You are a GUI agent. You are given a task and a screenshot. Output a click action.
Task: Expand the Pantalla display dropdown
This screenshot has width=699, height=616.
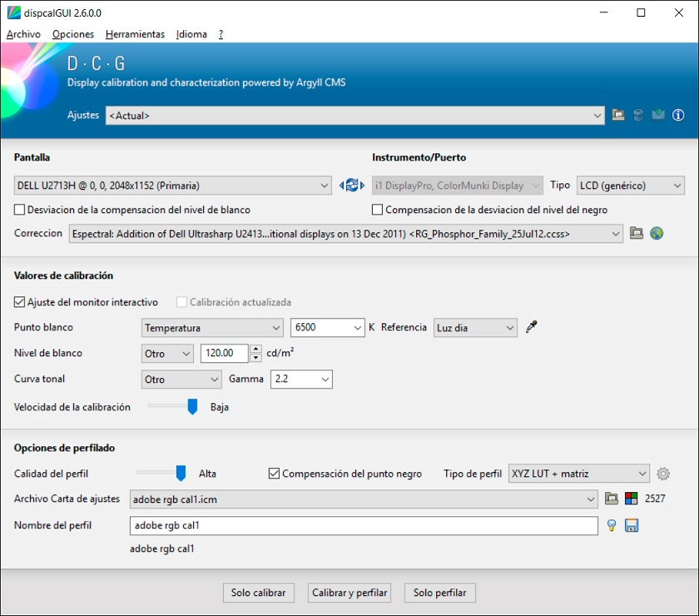click(x=173, y=186)
